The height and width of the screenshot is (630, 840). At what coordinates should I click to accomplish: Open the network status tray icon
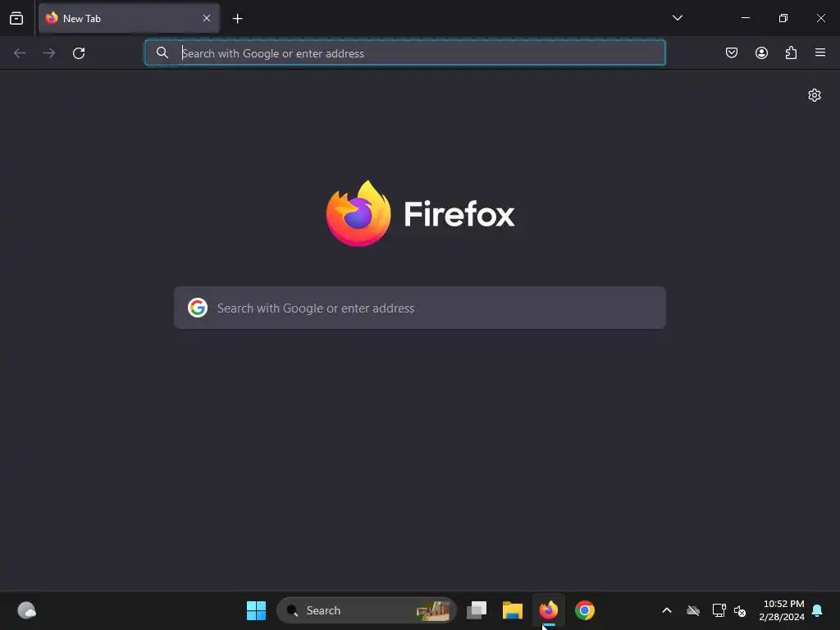[719, 610]
